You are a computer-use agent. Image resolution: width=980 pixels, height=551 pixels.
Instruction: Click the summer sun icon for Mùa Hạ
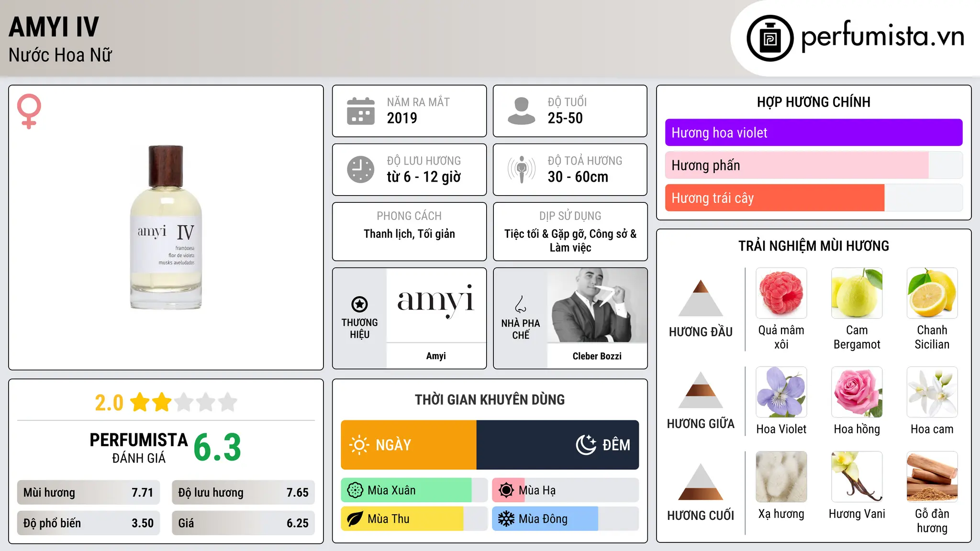coord(506,490)
